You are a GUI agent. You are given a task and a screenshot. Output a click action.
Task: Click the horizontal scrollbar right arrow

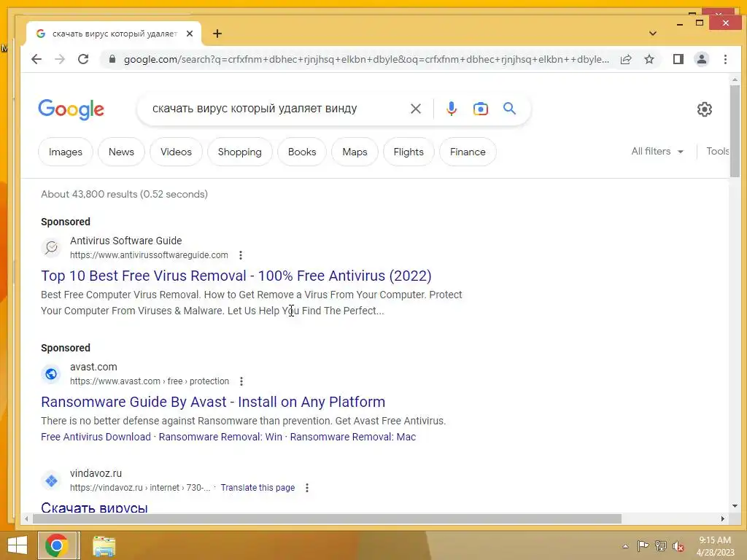[x=722, y=518]
